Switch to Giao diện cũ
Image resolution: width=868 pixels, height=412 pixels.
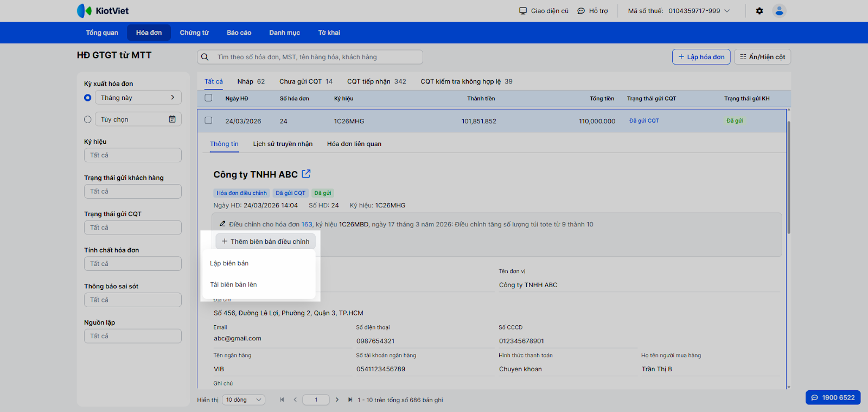coord(544,11)
